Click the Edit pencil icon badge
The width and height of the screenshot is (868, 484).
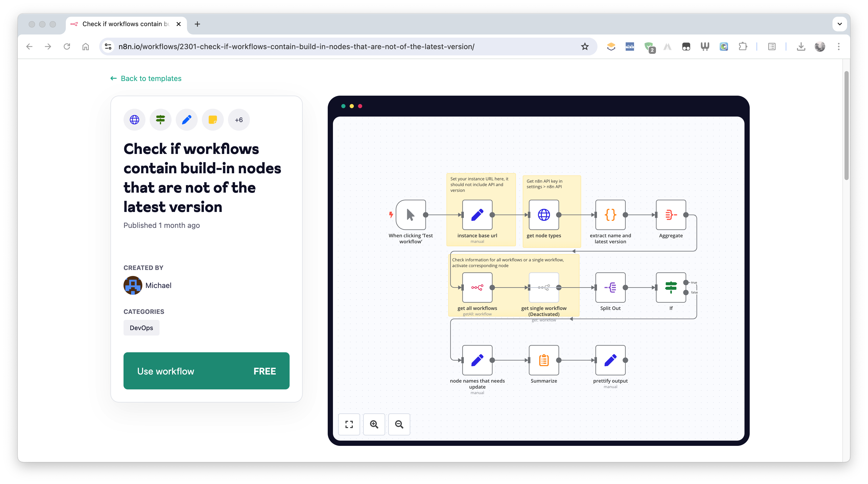click(187, 120)
